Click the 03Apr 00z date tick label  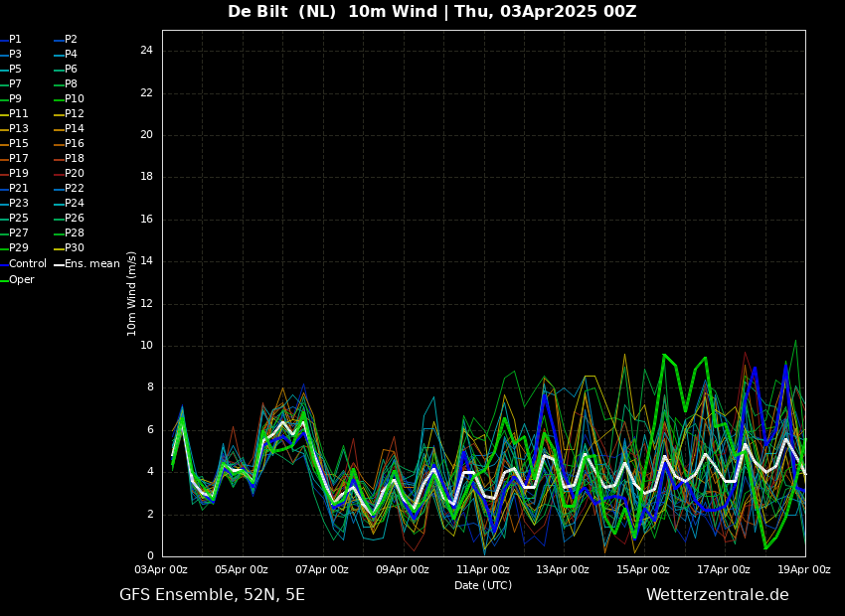pos(161,570)
